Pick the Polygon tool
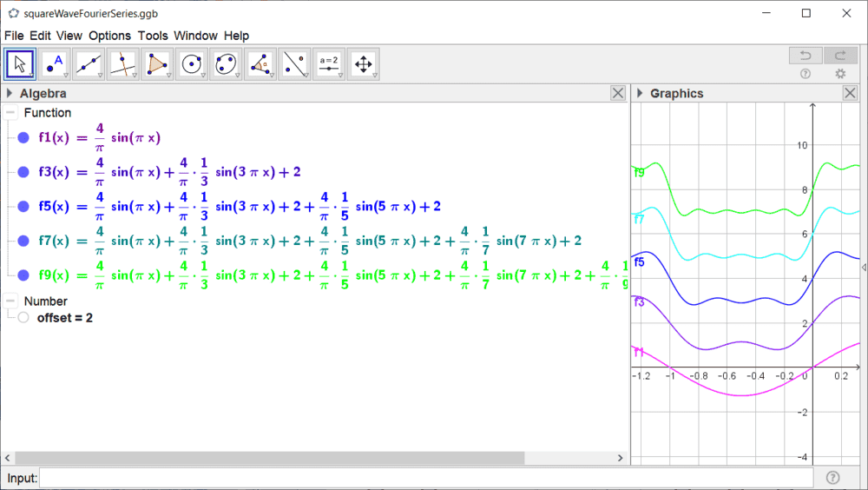 click(x=157, y=64)
